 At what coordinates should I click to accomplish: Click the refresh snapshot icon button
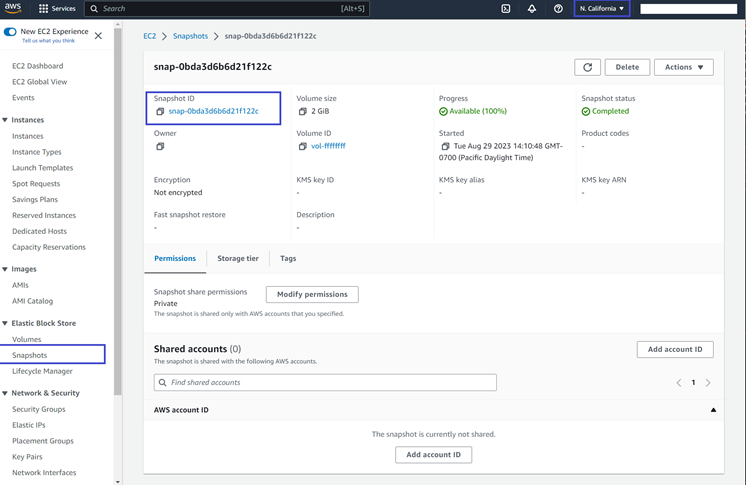click(587, 67)
